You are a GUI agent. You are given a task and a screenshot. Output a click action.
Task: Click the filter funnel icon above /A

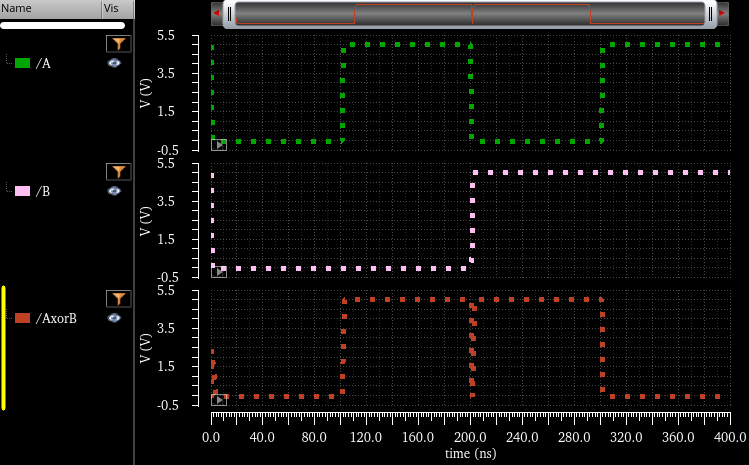click(x=118, y=44)
